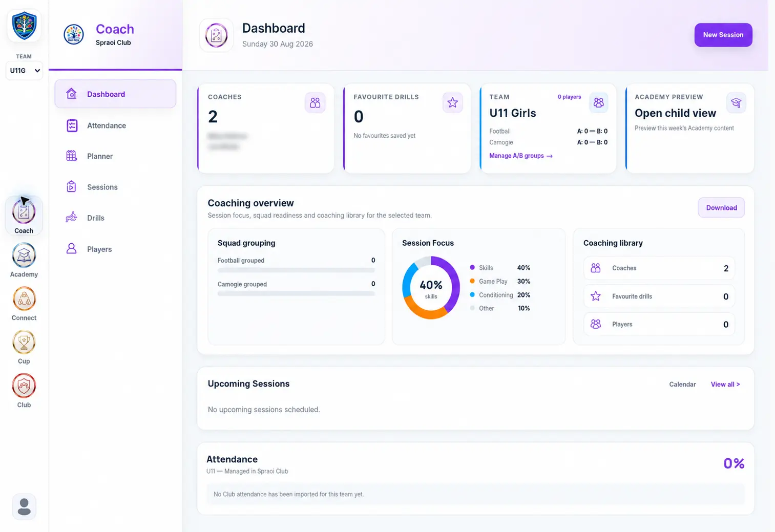Click the star icon in Favourite Drills card

tap(452, 103)
